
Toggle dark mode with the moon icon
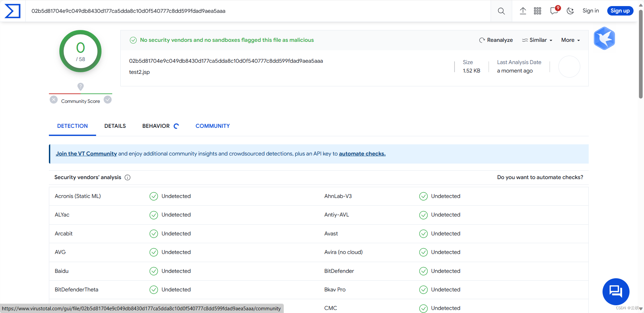click(570, 11)
